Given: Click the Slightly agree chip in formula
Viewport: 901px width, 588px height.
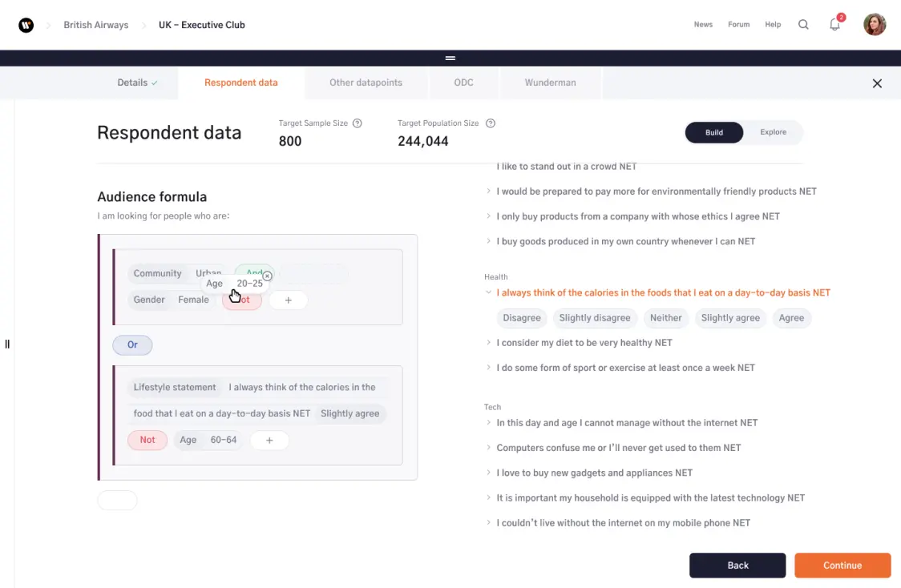Looking at the screenshot, I should click(x=350, y=414).
